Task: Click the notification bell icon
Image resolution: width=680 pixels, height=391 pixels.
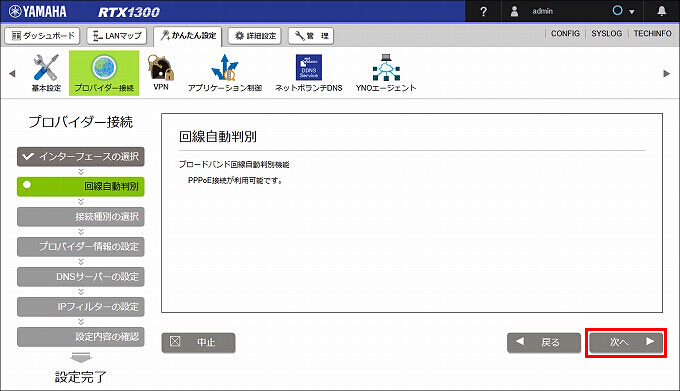Action: [x=661, y=11]
